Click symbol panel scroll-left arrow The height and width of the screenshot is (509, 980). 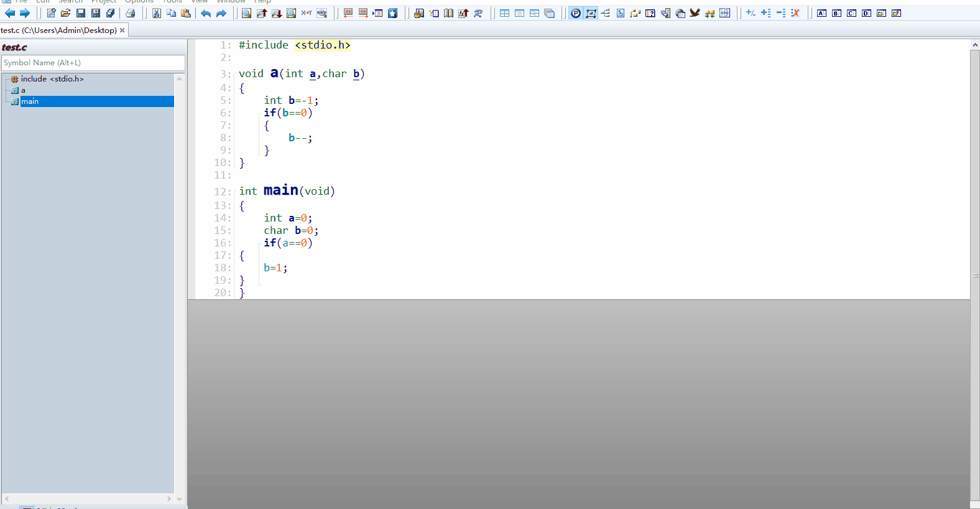(7, 498)
